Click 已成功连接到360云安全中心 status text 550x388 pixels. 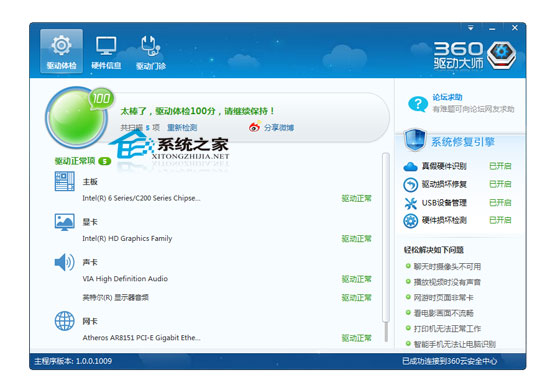pos(449,361)
